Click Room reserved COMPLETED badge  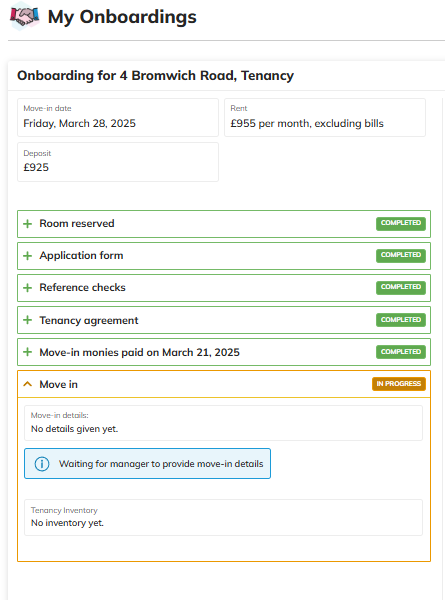point(401,223)
